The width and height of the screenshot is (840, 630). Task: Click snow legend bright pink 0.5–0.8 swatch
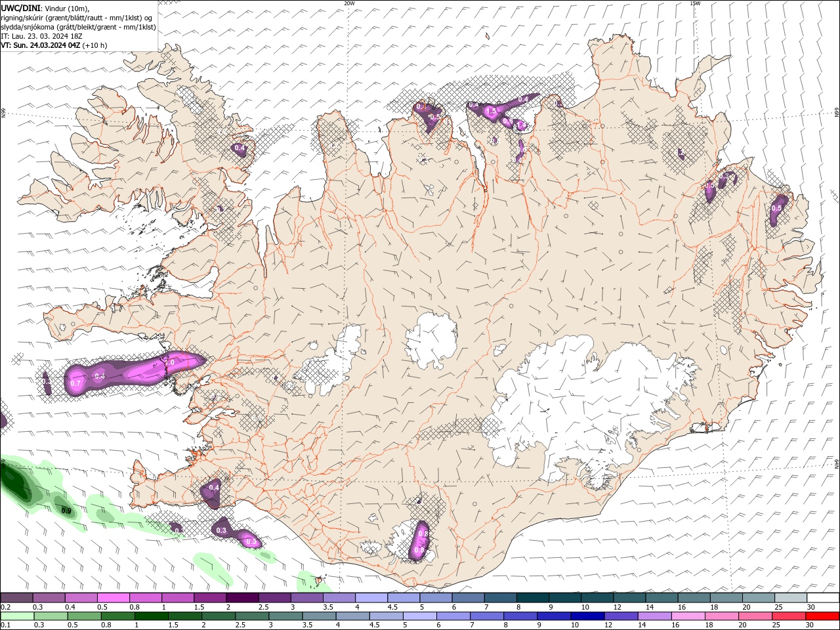pos(114,598)
